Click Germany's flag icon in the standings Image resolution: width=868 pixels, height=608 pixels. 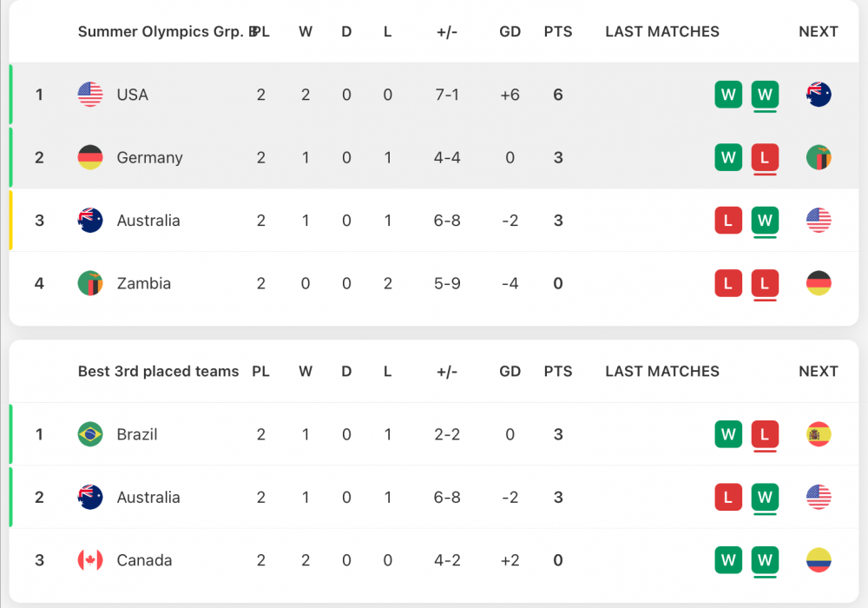[x=90, y=157]
